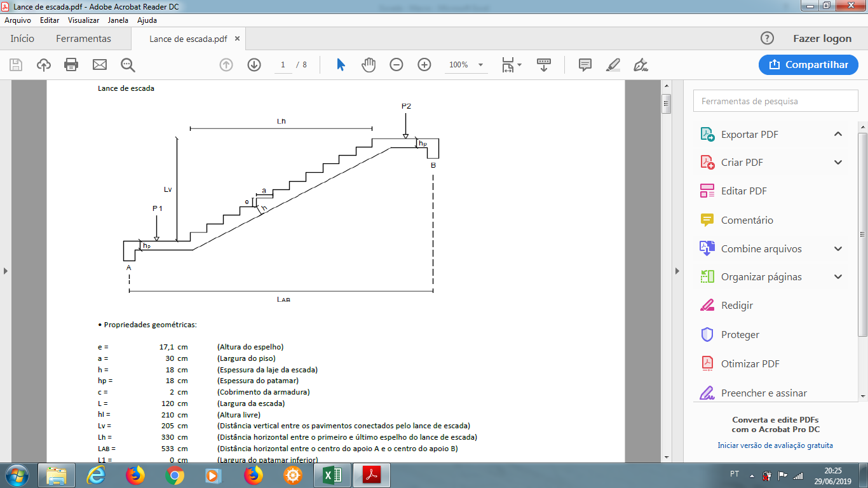Print the document using the printer icon
The width and height of the screenshot is (868, 488).
[x=71, y=65]
